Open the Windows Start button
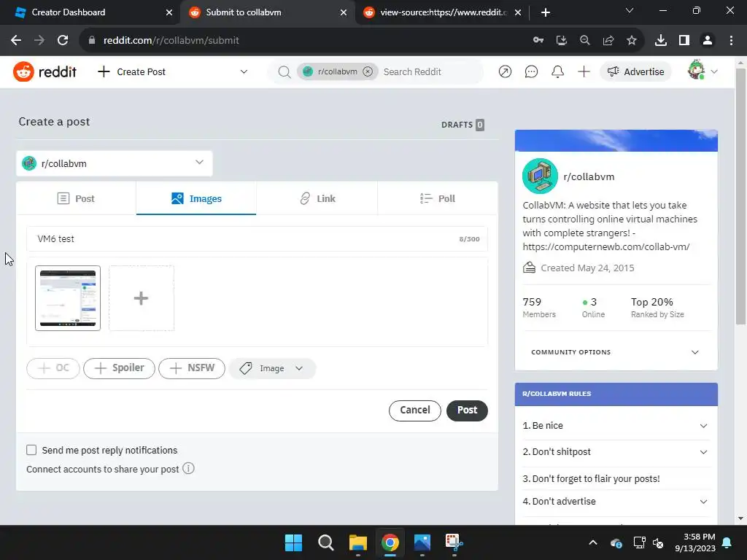747x560 pixels. pyautogui.click(x=293, y=542)
